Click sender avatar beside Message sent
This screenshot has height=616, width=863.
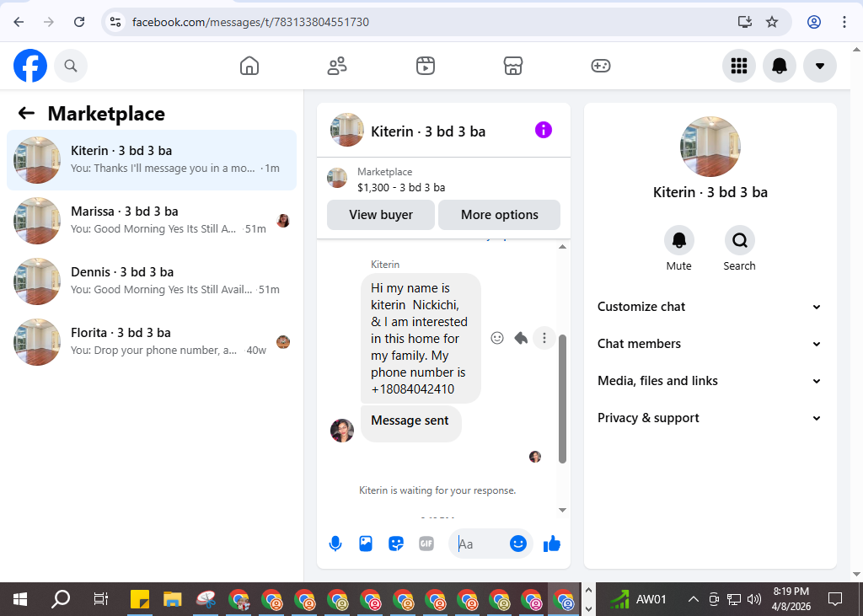(x=342, y=431)
